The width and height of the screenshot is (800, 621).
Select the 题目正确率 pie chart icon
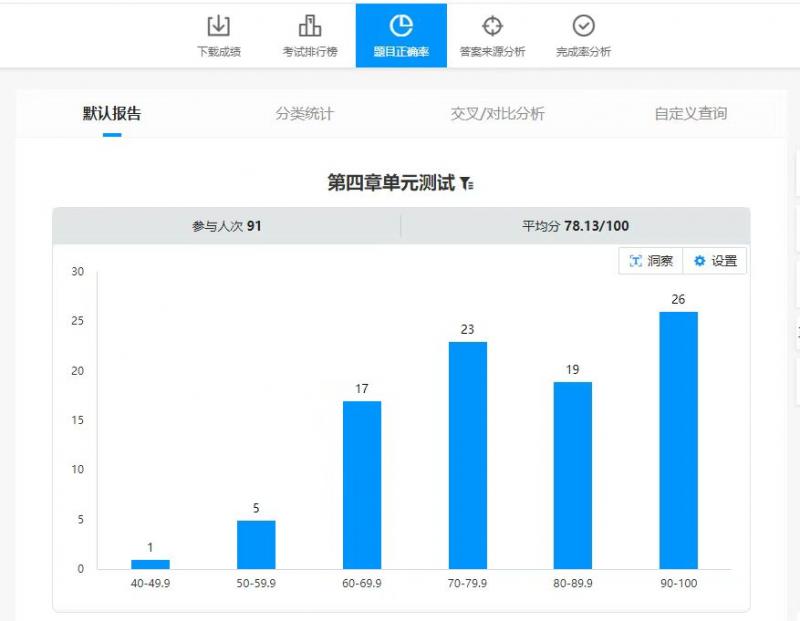pyautogui.click(x=401, y=26)
